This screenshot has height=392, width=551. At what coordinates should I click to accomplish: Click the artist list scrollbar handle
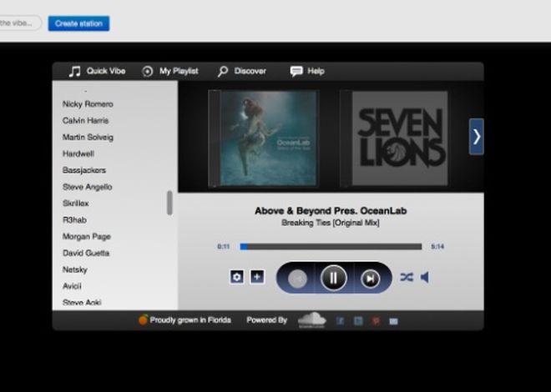click(169, 203)
